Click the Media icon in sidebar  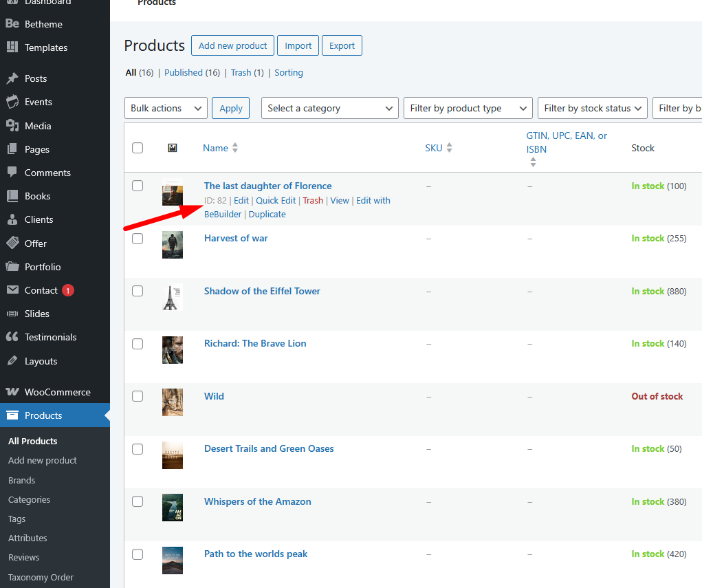click(x=12, y=126)
